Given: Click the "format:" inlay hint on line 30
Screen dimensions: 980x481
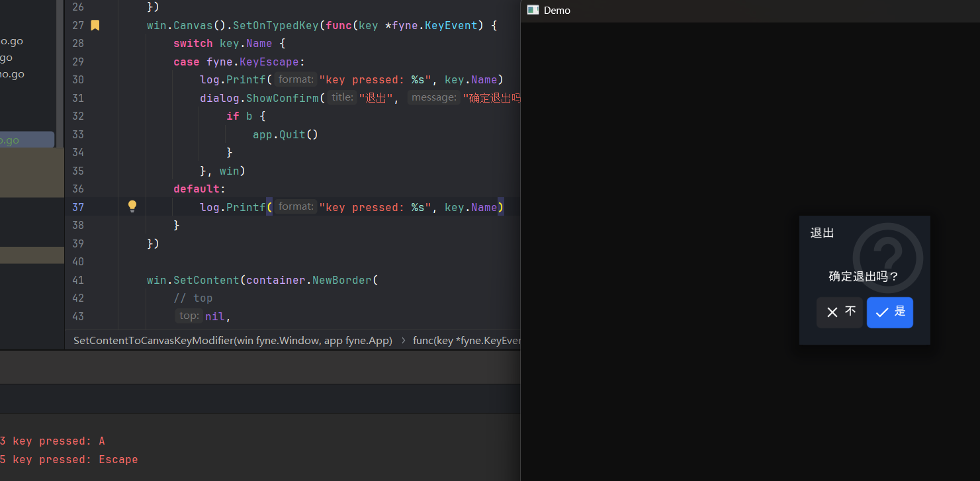Looking at the screenshot, I should pos(296,79).
